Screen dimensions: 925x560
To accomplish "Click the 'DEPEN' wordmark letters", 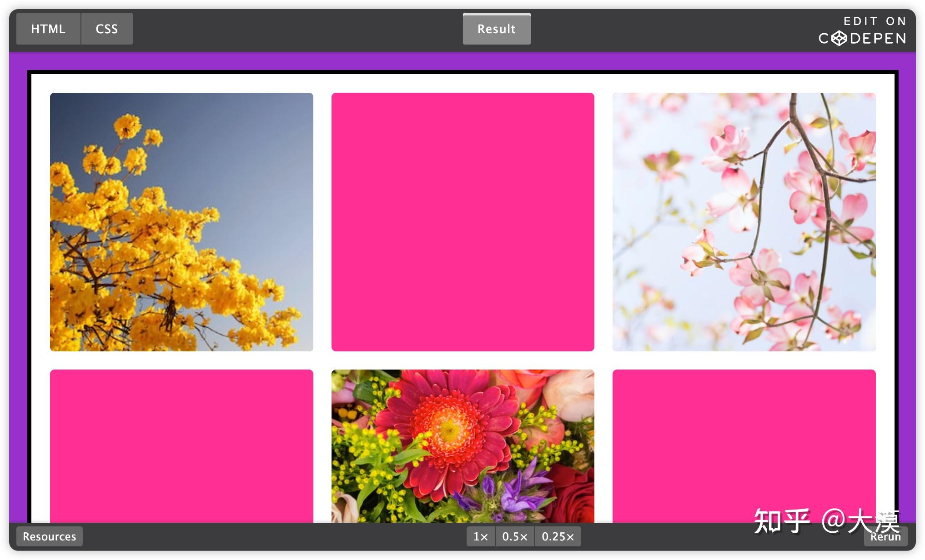I will pyautogui.click(x=878, y=38).
